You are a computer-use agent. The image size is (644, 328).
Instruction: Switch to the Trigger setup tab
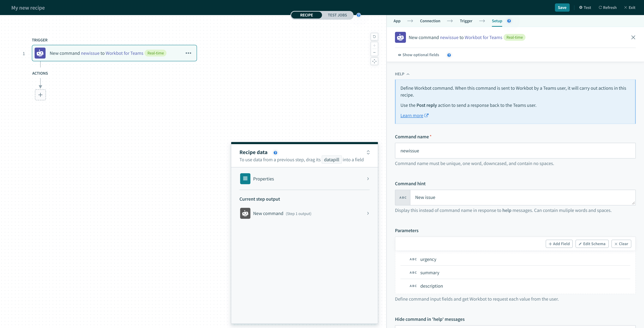(466, 21)
